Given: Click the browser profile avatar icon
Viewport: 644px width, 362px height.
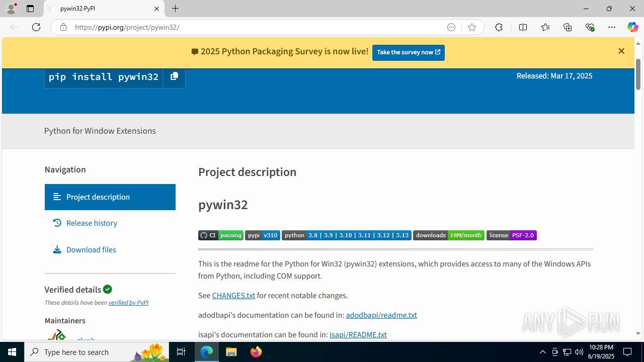Looking at the screenshot, I should [11, 9].
